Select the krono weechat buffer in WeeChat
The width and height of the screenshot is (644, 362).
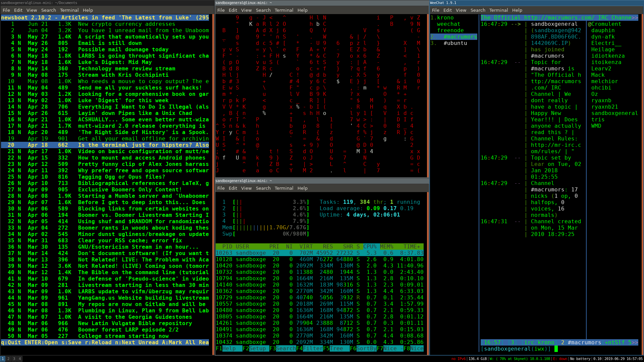coord(448,24)
